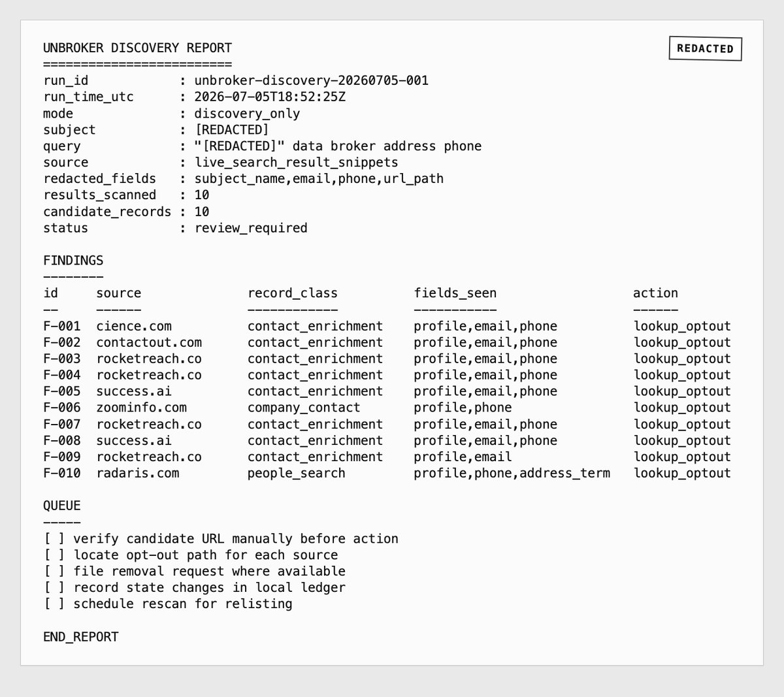The width and height of the screenshot is (784, 697).
Task: Open the contactout.com source entry
Action: pyautogui.click(x=149, y=342)
